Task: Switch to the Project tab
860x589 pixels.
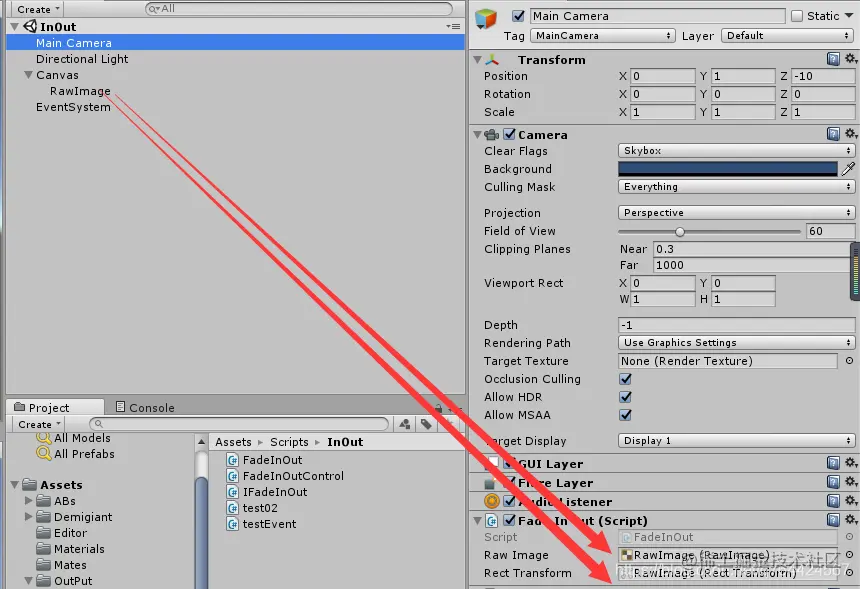Action: point(55,407)
